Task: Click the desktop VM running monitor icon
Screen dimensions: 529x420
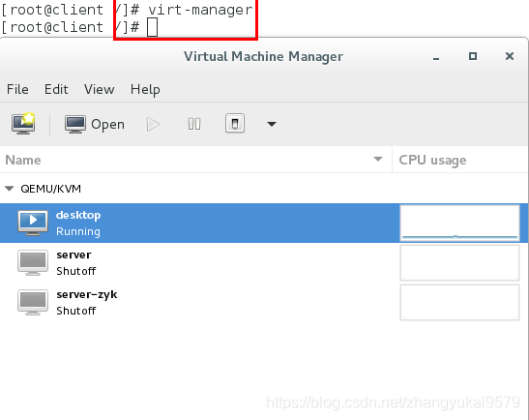Action: [33, 223]
